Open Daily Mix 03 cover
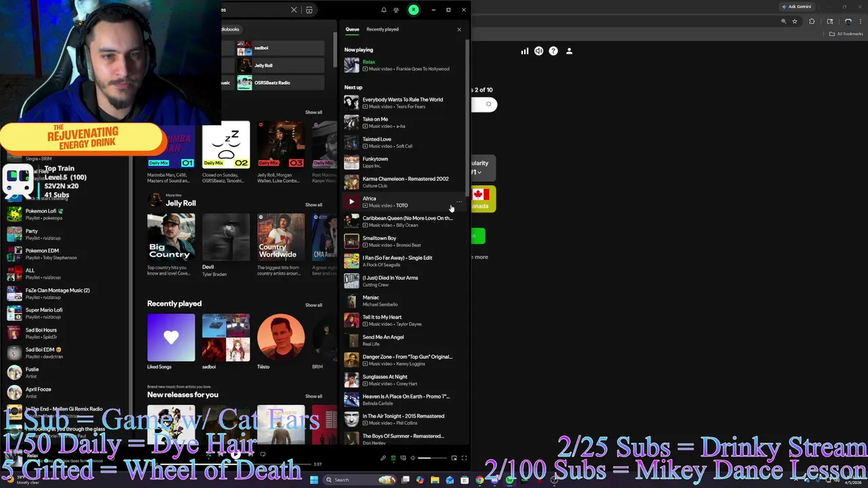This screenshot has width=868, height=488. click(281, 145)
